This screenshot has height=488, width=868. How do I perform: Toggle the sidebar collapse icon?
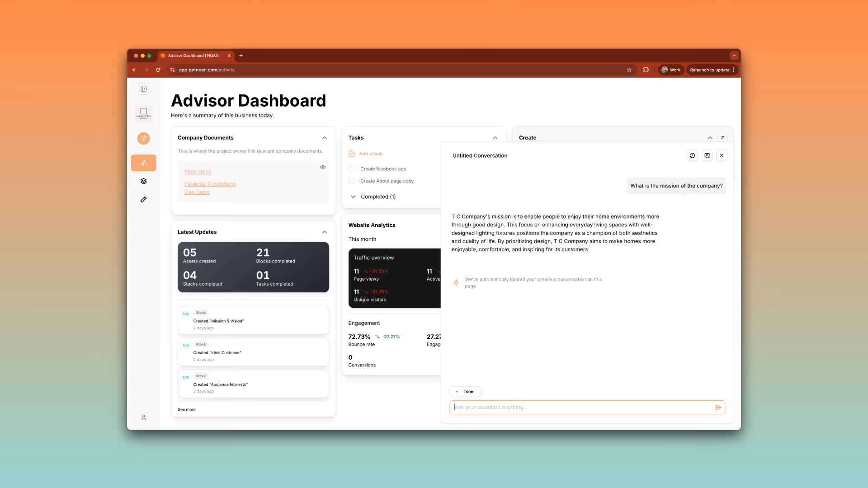pos(143,89)
